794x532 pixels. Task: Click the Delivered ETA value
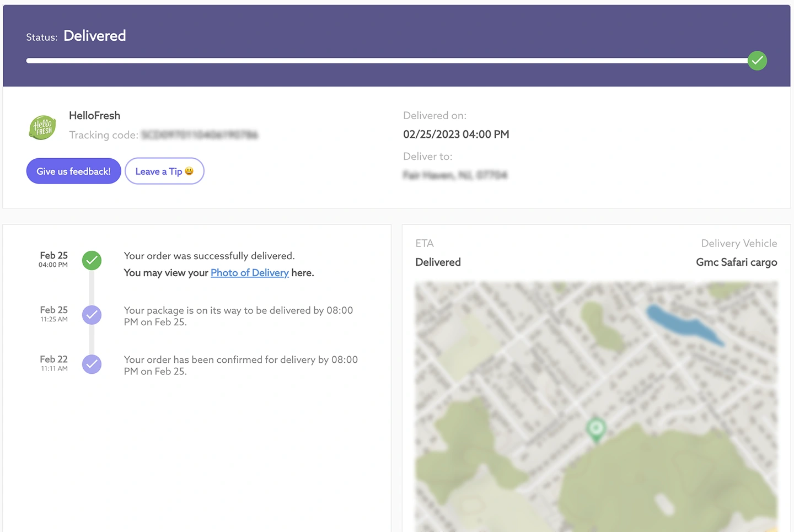point(438,262)
